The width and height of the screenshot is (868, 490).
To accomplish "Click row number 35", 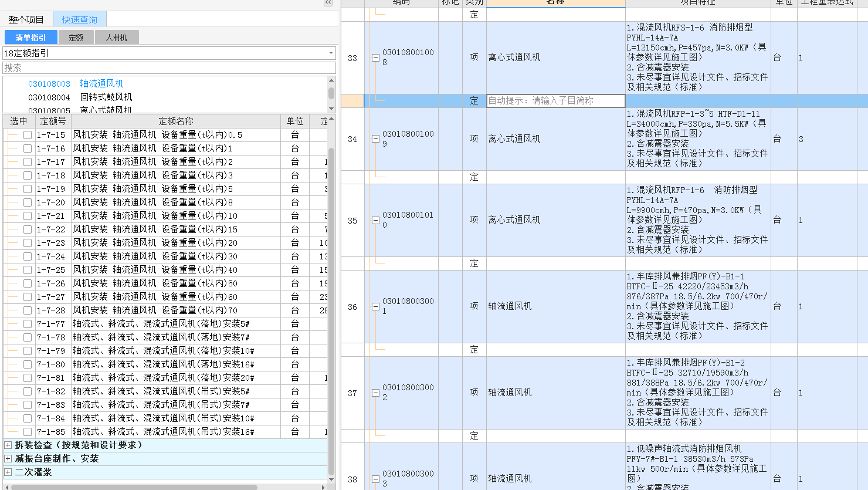I will coord(352,221).
